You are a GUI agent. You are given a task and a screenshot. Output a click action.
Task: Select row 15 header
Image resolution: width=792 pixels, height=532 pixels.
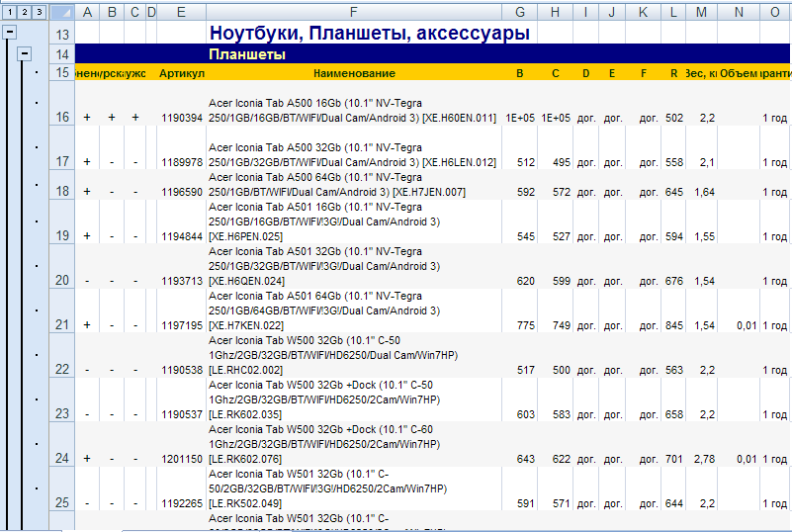pos(61,72)
